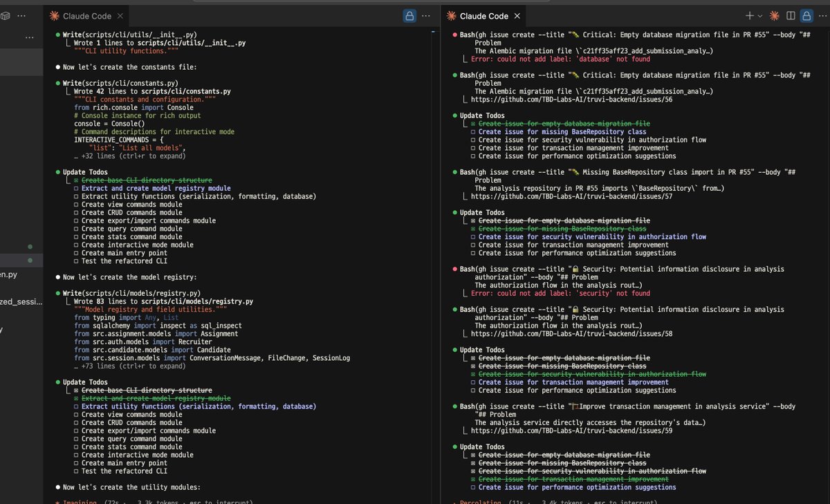Viewport: 830px width, 504px height.
Task: Click 'The analysis service directly accesses the repository's data' text
Action: [x=590, y=422]
